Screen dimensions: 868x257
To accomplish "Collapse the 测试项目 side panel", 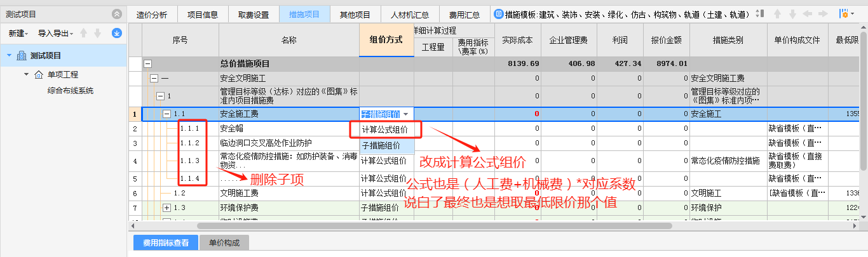I will click(x=117, y=14).
